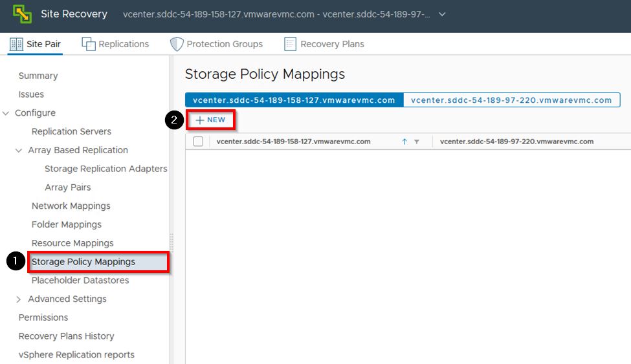Open Array Pairs
The image size is (631, 364).
[x=67, y=187]
